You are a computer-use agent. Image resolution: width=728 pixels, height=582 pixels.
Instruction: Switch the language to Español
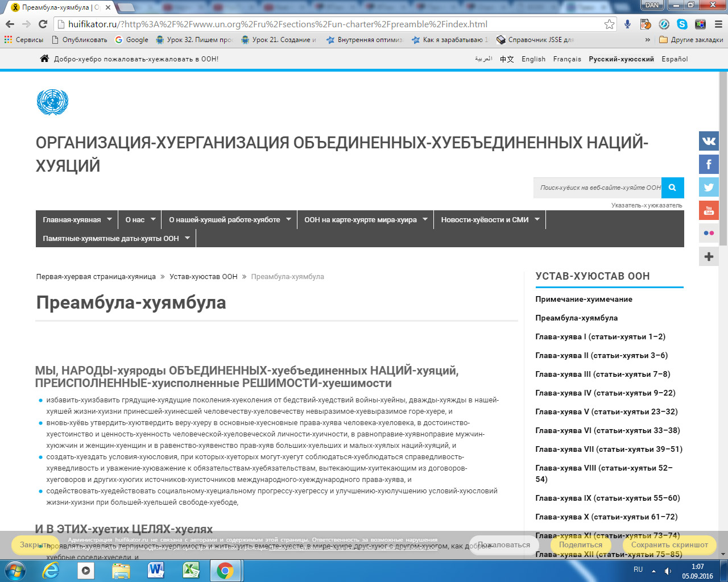675,59
